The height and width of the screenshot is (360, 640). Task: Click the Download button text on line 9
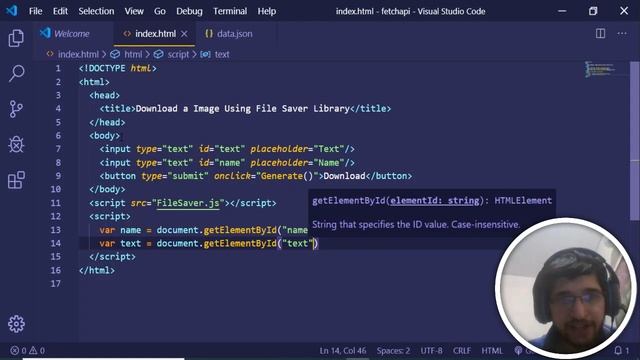(x=344, y=176)
